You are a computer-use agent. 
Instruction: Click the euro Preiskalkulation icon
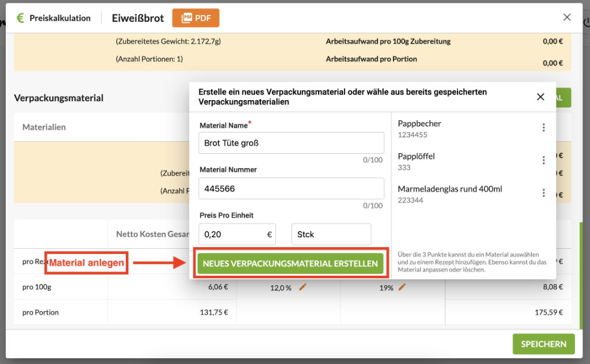click(21, 18)
